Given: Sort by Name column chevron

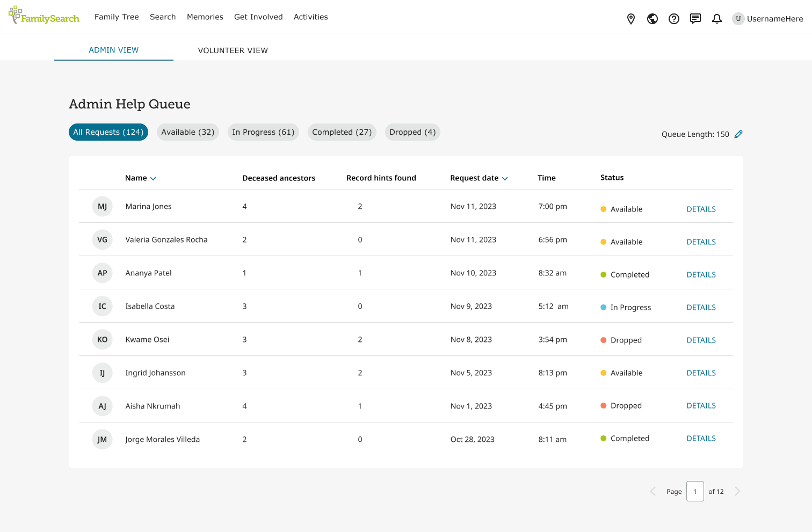Looking at the screenshot, I should (153, 179).
